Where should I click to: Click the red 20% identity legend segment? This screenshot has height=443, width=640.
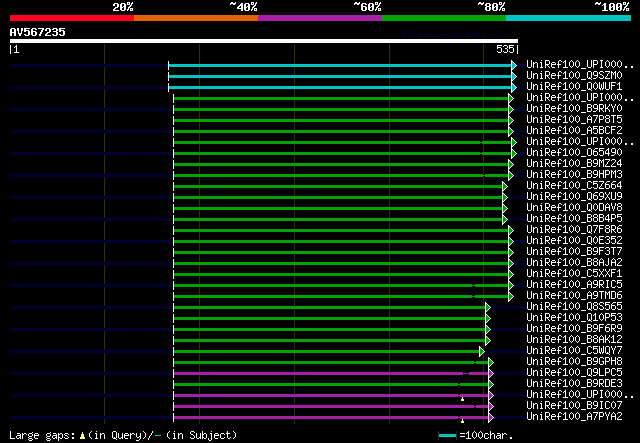pyautogui.click(x=72, y=18)
